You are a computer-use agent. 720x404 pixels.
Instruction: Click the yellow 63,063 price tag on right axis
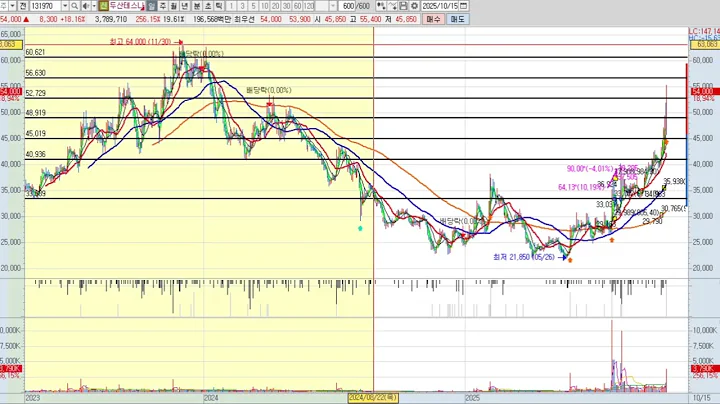706,45
